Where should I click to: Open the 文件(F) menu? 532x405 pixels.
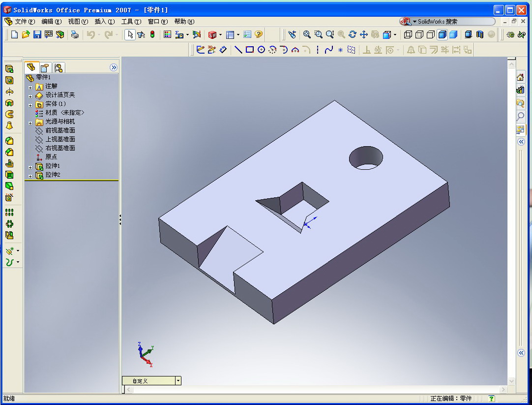click(x=25, y=21)
